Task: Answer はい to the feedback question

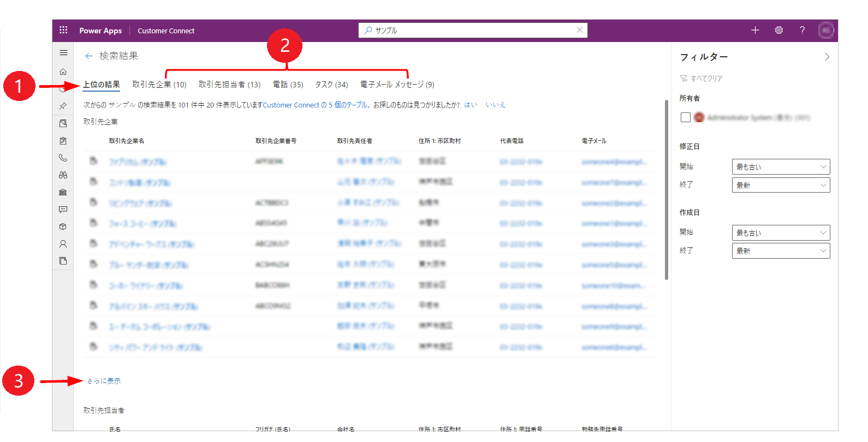Action: [471, 105]
